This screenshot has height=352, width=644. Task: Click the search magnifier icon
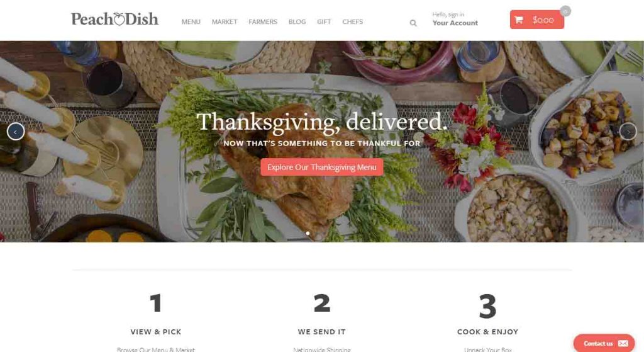(x=413, y=23)
